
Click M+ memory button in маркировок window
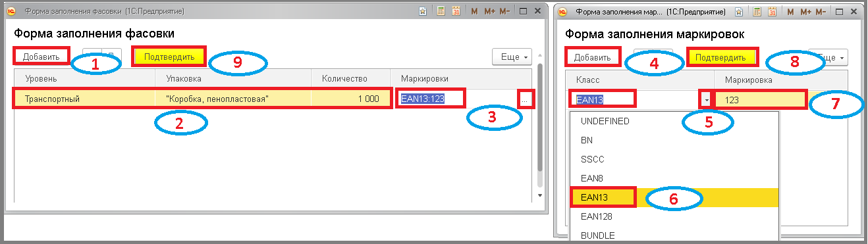pyautogui.click(x=806, y=12)
